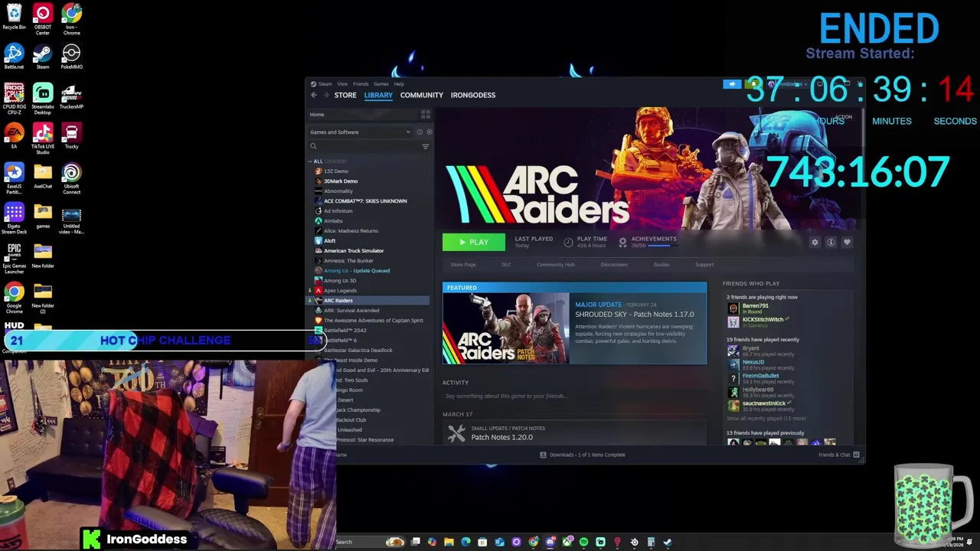
Task: Open File Explorer from the taskbar
Action: tap(449, 542)
